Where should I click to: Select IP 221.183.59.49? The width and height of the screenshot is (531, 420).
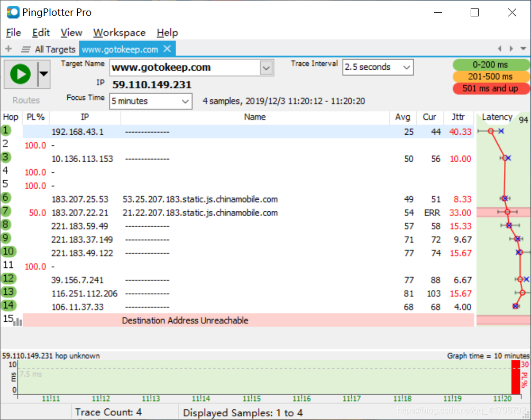coord(79,226)
